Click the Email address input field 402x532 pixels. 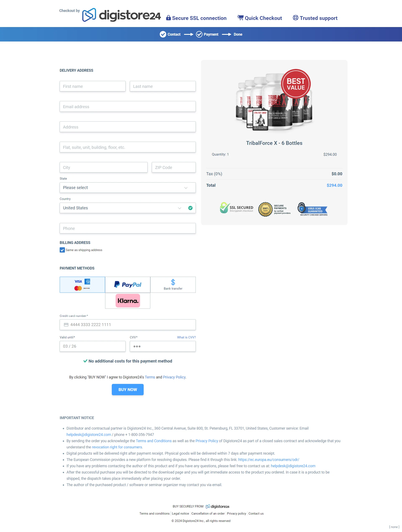128,106
